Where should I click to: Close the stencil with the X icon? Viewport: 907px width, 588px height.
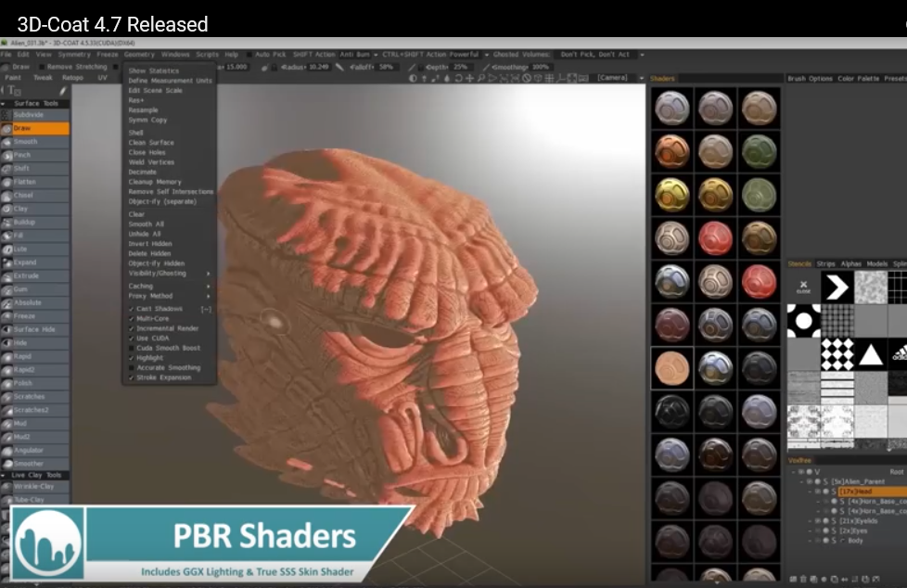(803, 287)
